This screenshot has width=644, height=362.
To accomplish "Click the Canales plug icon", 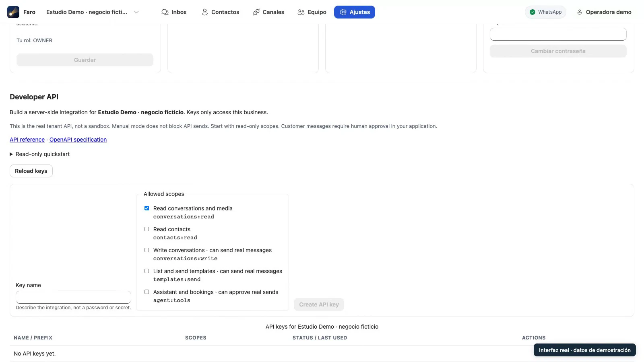I will (x=256, y=12).
